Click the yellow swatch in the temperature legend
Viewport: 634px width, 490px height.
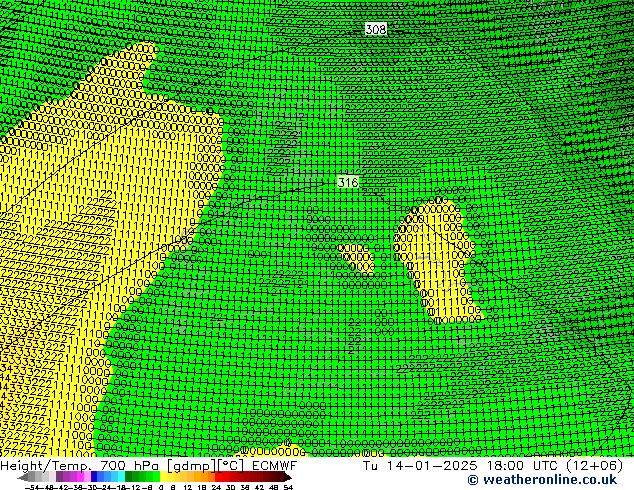point(163,477)
